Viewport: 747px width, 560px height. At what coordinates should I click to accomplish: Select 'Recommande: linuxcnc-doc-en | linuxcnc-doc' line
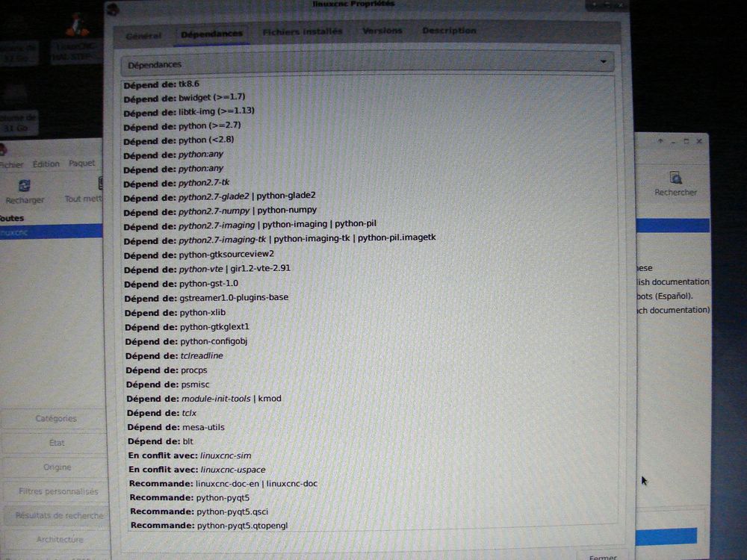[223, 484]
